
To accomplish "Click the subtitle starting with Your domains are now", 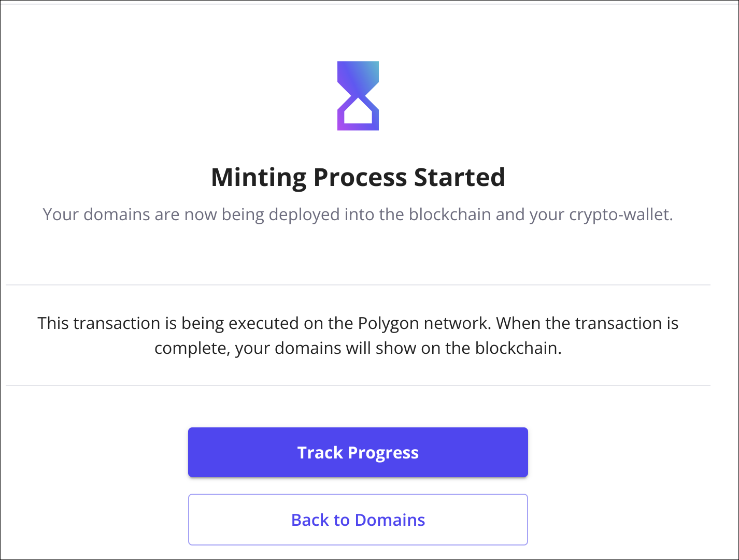I will coord(358,214).
